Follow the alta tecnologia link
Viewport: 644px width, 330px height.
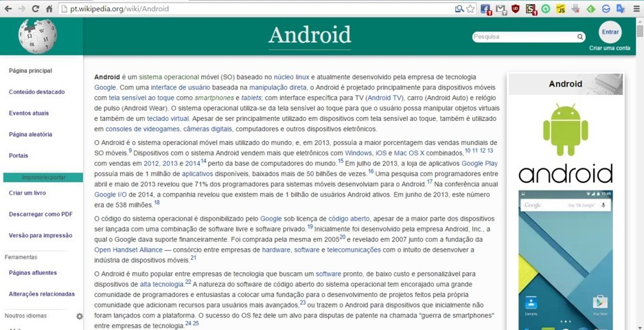[x=161, y=284]
